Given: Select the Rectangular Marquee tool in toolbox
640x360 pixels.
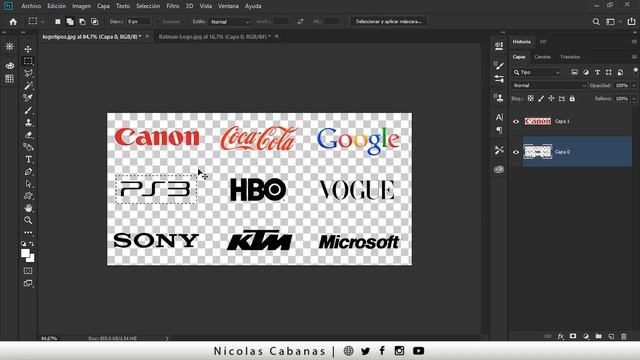Looking at the screenshot, I should [x=28, y=61].
